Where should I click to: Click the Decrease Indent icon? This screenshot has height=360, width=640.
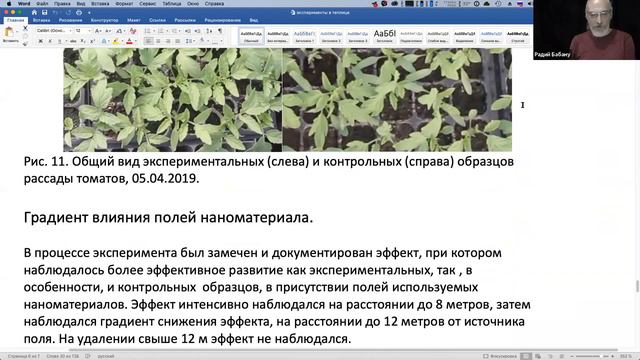(x=188, y=31)
